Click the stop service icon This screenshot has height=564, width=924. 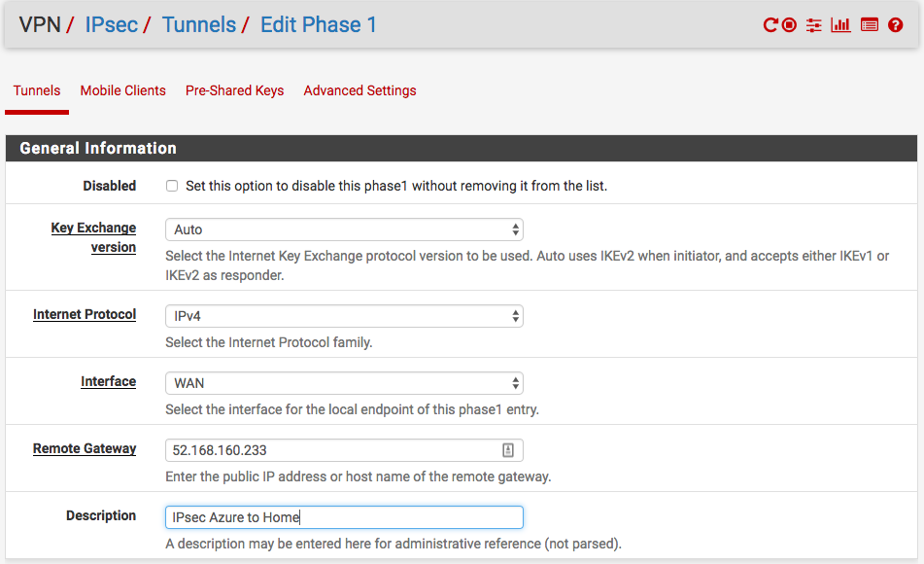click(x=789, y=25)
